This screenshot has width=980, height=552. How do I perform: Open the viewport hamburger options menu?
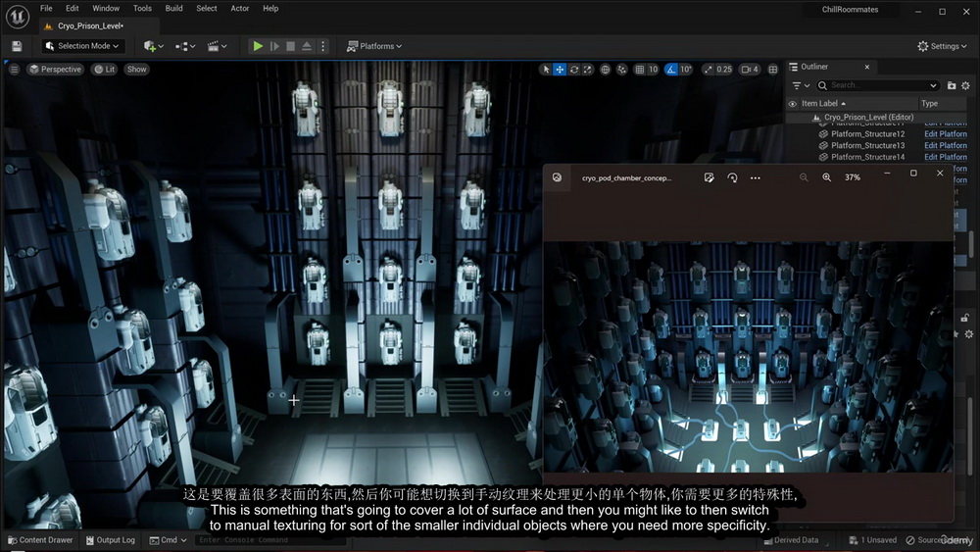(14, 70)
